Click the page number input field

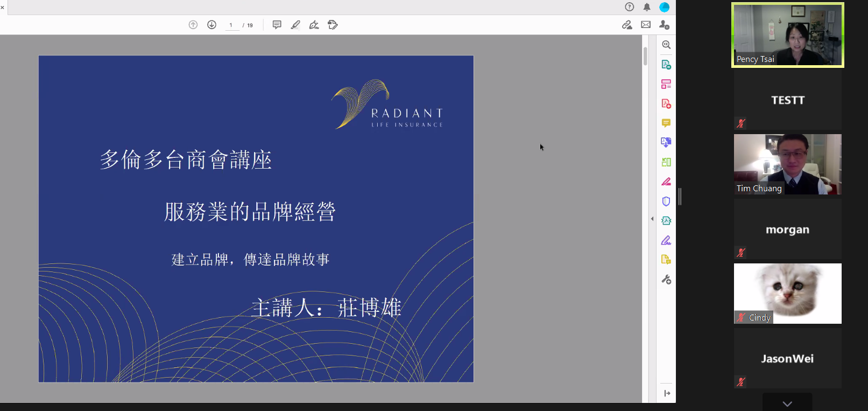(231, 25)
